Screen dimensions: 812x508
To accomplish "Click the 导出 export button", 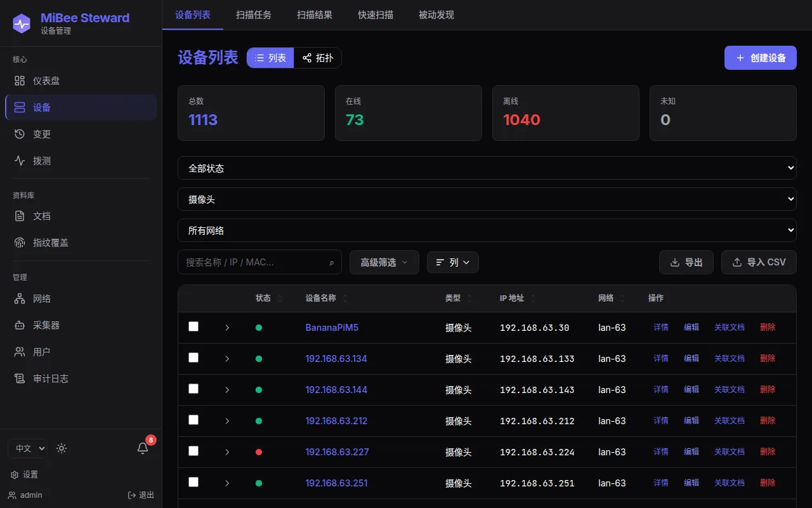I will coord(686,262).
